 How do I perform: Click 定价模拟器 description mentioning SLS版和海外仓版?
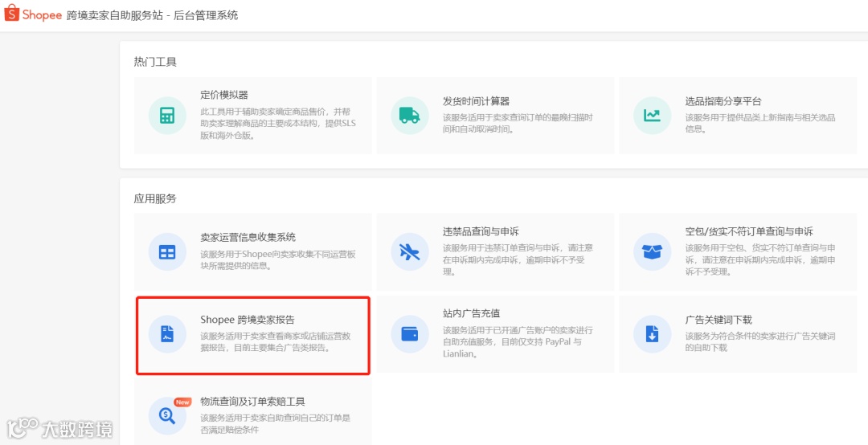point(278,124)
